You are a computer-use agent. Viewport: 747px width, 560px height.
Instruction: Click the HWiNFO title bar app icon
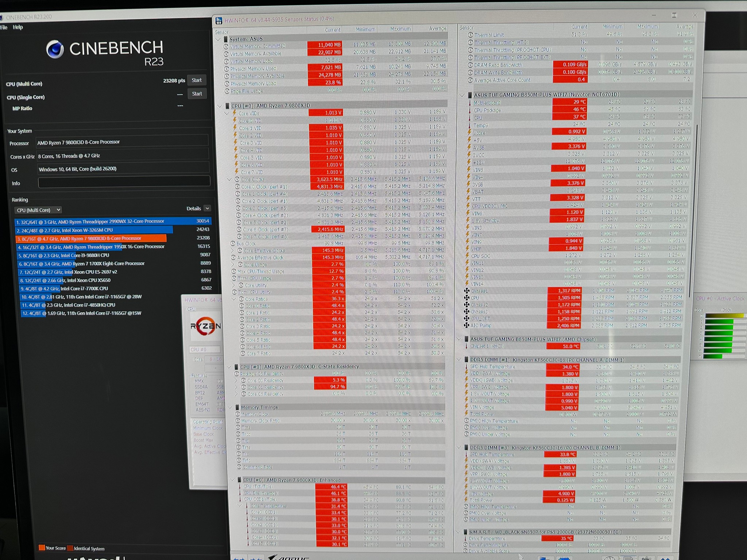219,20
